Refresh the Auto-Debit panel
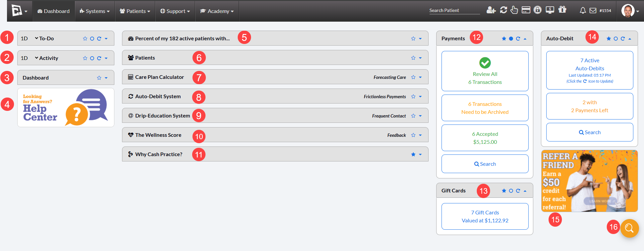This screenshot has width=644, height=251. click(x=623, y=39)
